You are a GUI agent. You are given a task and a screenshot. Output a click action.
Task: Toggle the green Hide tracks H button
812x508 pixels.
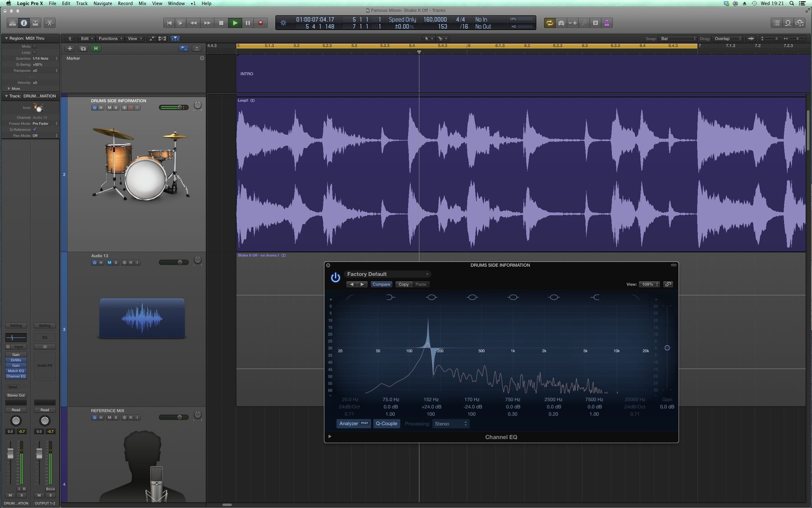point(96,48)
